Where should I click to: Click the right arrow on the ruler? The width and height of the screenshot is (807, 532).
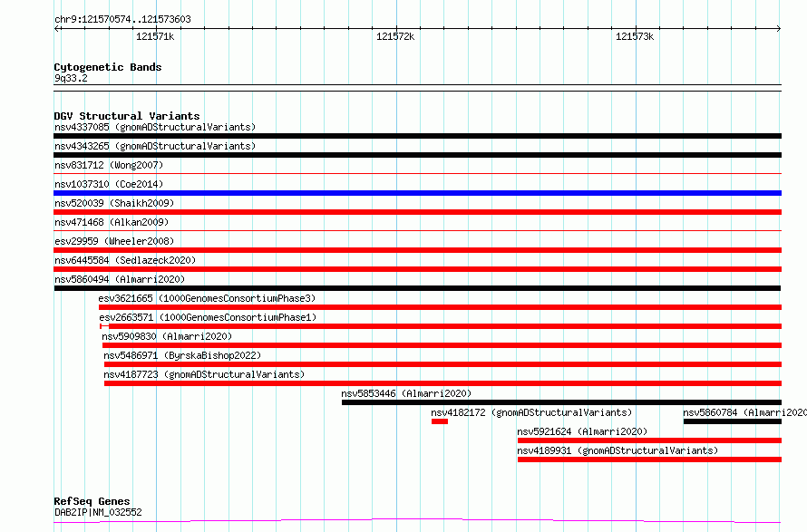pos(779,29)
